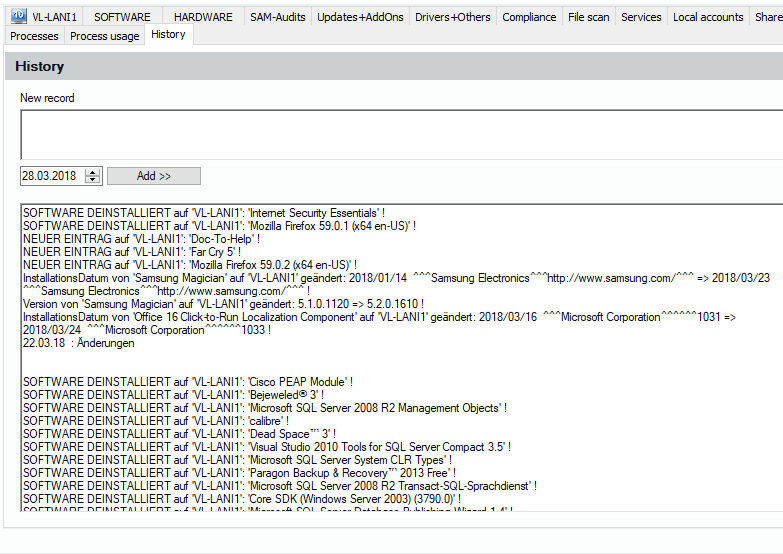
Task: Open the Services tab
Action: click(641, 17)
